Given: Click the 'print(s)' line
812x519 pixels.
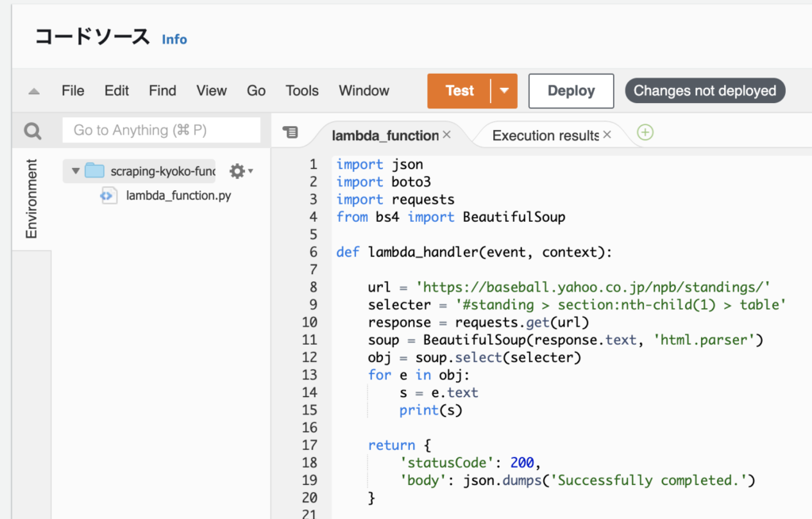Looking at the screenshot, I should click(x=431, y=410).
